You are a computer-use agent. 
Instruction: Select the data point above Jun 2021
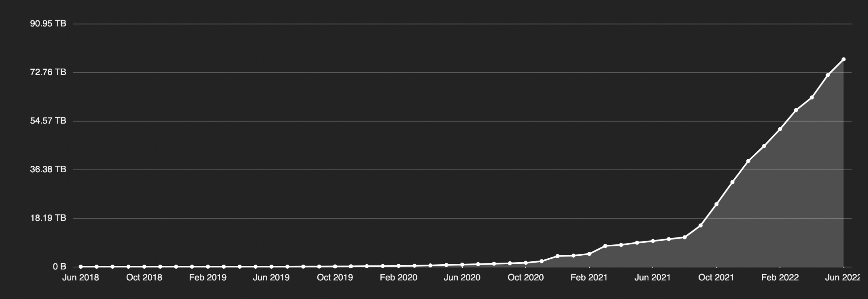pyautogui.click(x=653, y=241)
